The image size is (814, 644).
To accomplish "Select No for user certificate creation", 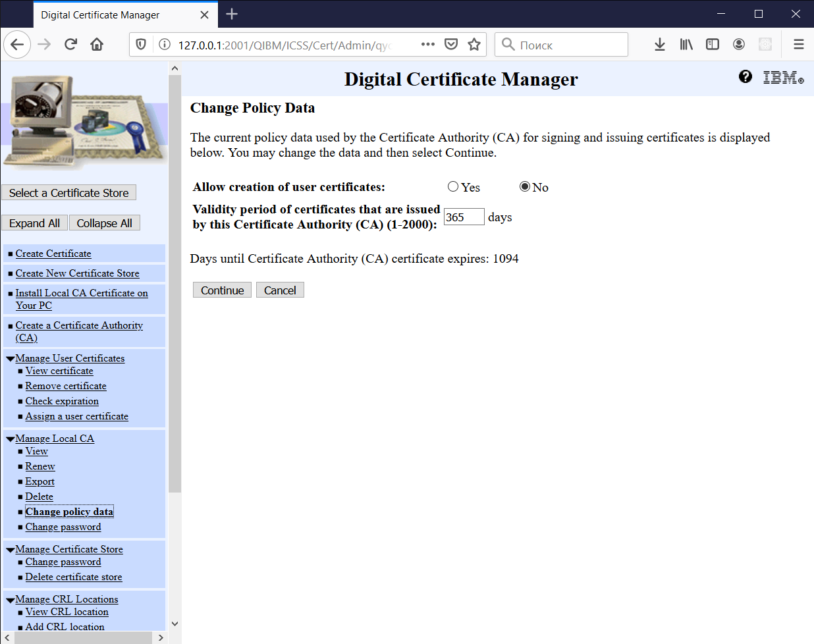I will [525, 186].
